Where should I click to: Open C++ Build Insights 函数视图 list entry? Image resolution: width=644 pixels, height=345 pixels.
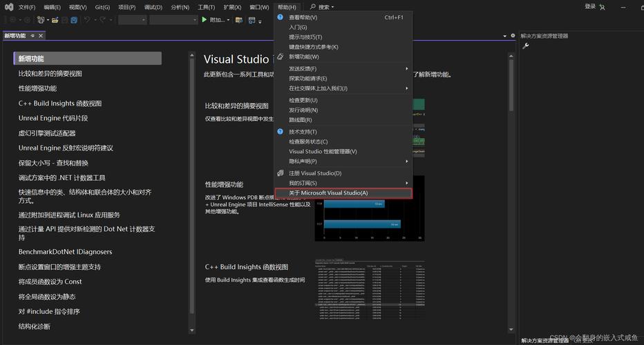(60, 103)
